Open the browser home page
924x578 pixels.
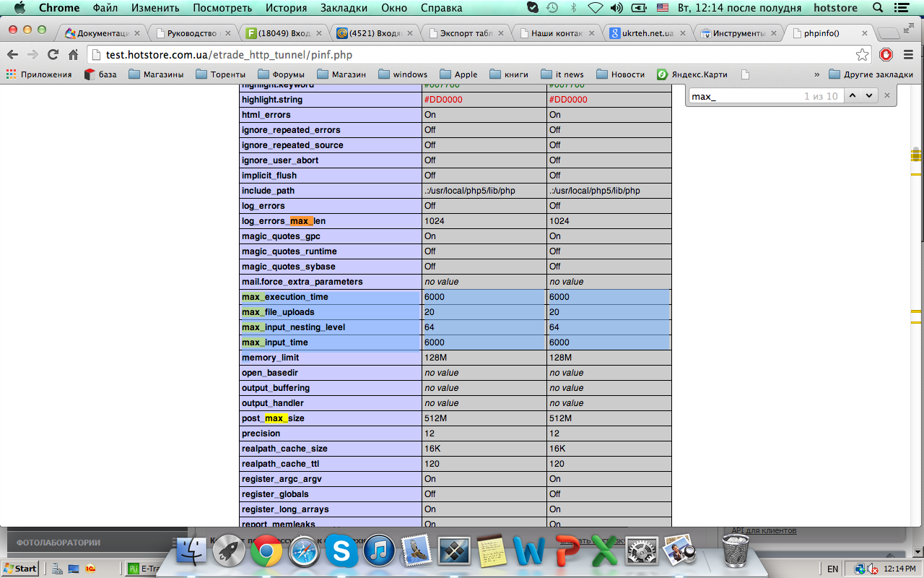tap(73, 55)
